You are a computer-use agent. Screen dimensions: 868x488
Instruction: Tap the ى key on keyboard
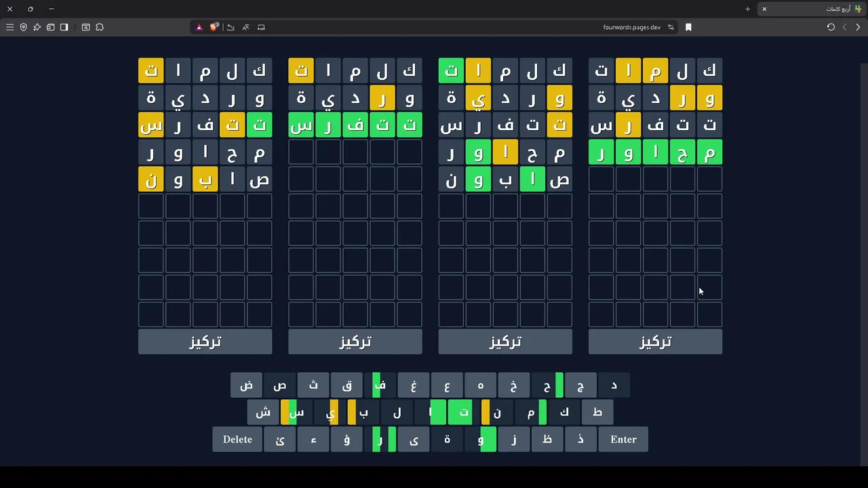pos(413,439)
